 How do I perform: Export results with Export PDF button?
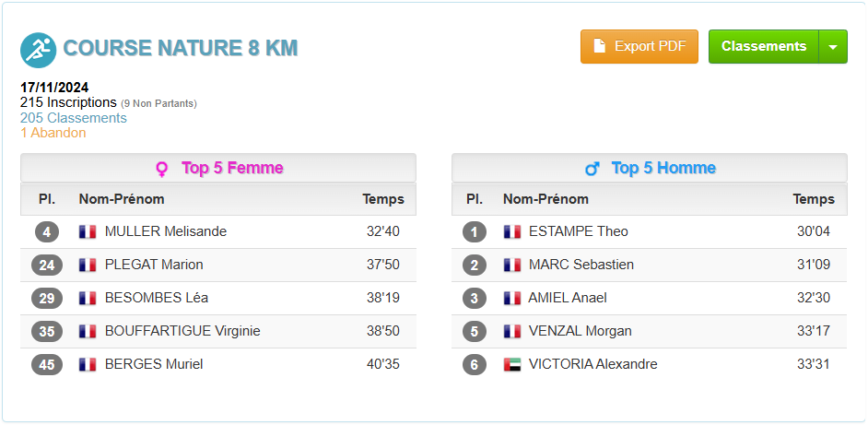coord(639,46)
